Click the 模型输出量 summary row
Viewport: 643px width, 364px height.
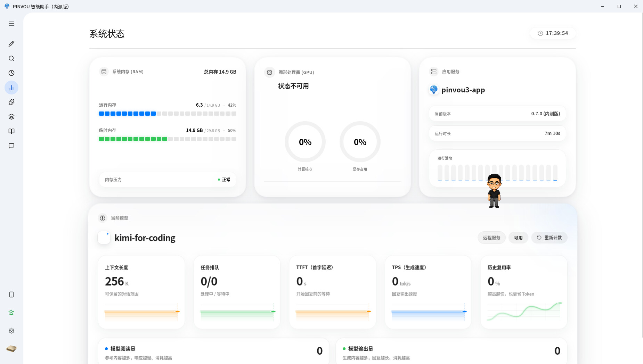(451, 351)
